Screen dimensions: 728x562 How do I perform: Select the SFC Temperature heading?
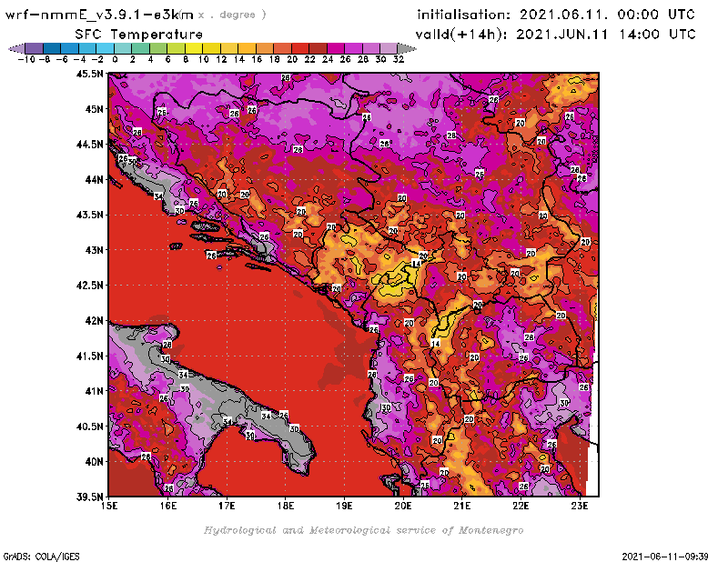click(x=139, y=35)
